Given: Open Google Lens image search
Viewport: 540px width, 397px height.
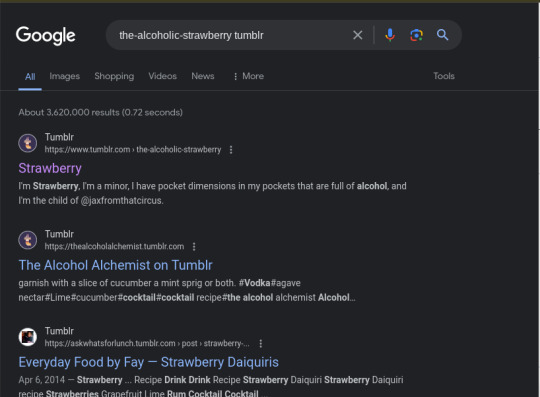Looking at the screenshot, I should tap(416, 35).
